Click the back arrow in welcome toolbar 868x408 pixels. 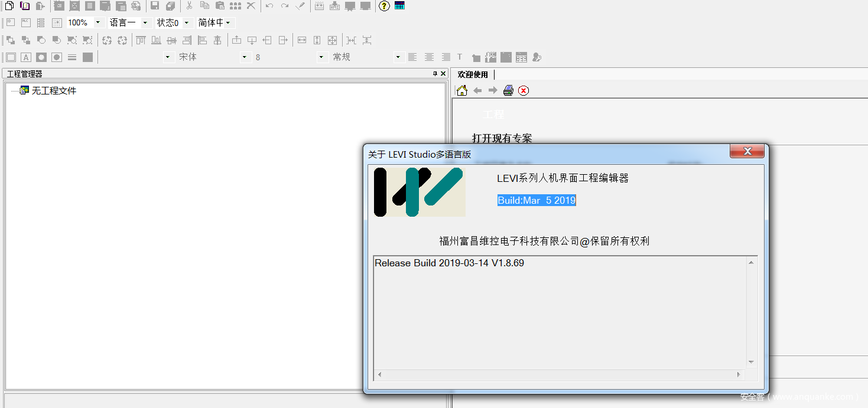coord(477,90)
